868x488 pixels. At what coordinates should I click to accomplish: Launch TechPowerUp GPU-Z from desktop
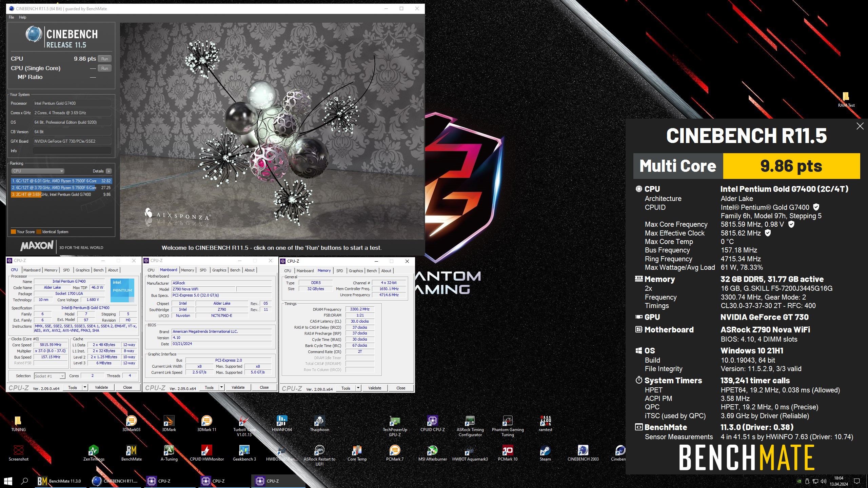(395, 426)
